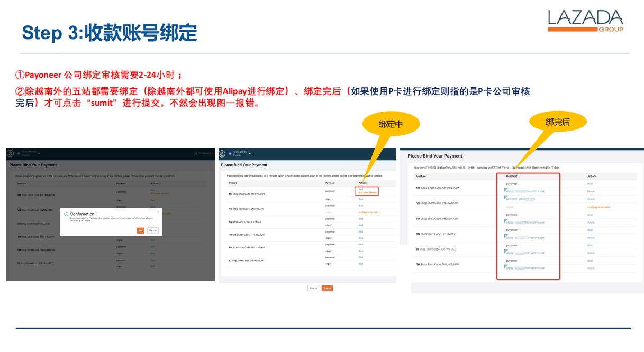Viewport: 644px width, 352px height.
Task: Click Delete for PH alipay in bound-accounts panel
Action: point(591,223)
